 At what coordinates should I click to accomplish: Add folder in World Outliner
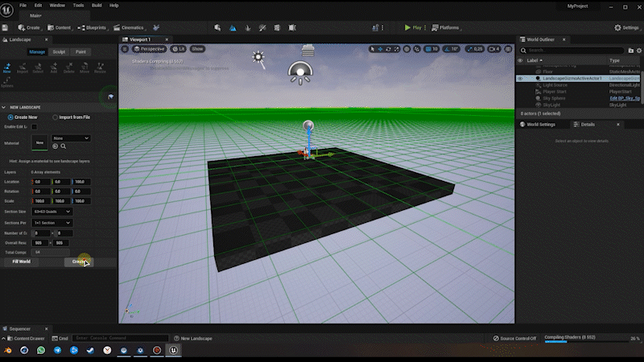631,51
